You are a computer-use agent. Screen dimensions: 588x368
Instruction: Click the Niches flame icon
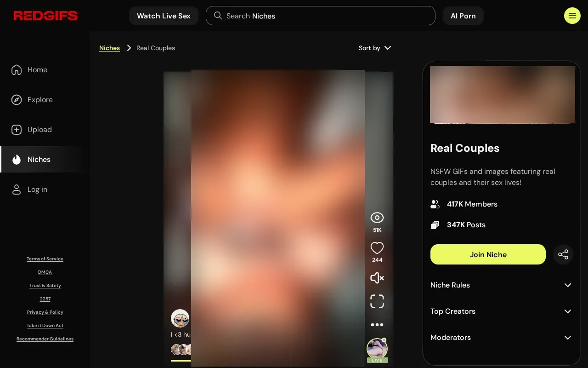[17, 160]
